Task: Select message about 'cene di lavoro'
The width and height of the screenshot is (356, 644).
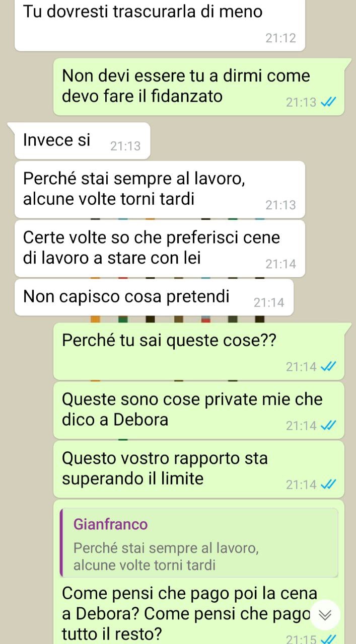Action: [x=160, y=249]
